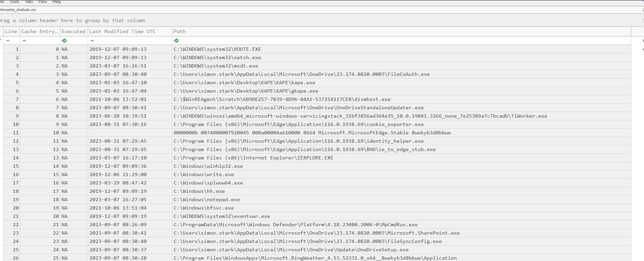Sort by the Line column header
644x261 pixels.
[11, 31]
